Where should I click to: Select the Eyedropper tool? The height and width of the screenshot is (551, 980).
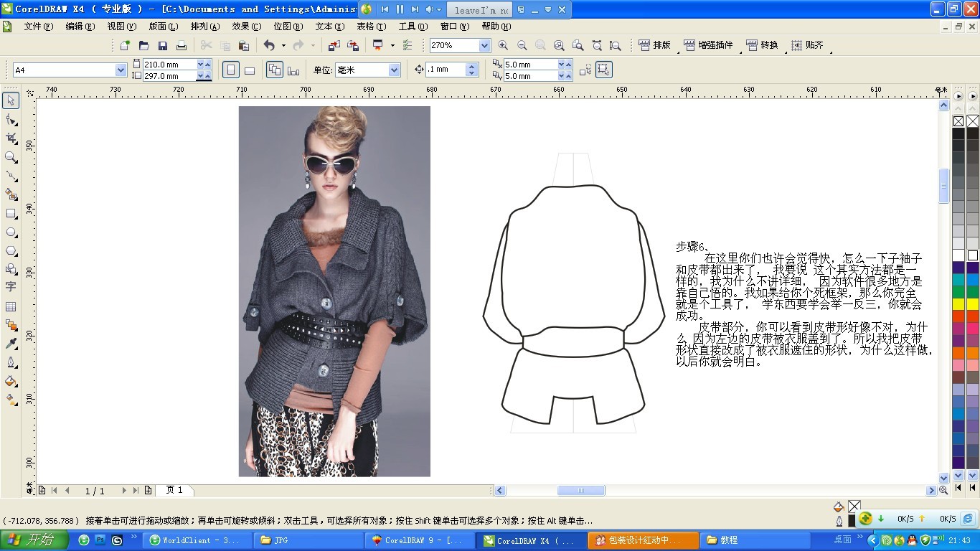click(11, 344)
